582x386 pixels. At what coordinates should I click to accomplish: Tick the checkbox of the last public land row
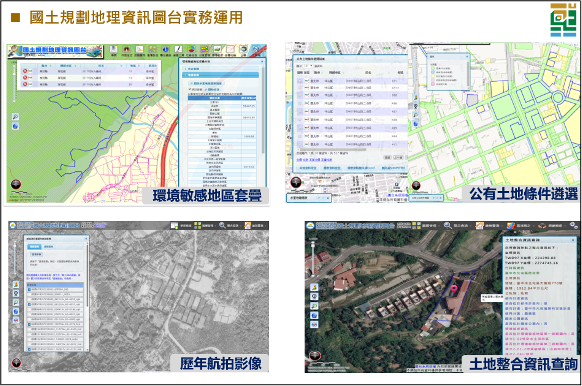click(x=300, y=144)
